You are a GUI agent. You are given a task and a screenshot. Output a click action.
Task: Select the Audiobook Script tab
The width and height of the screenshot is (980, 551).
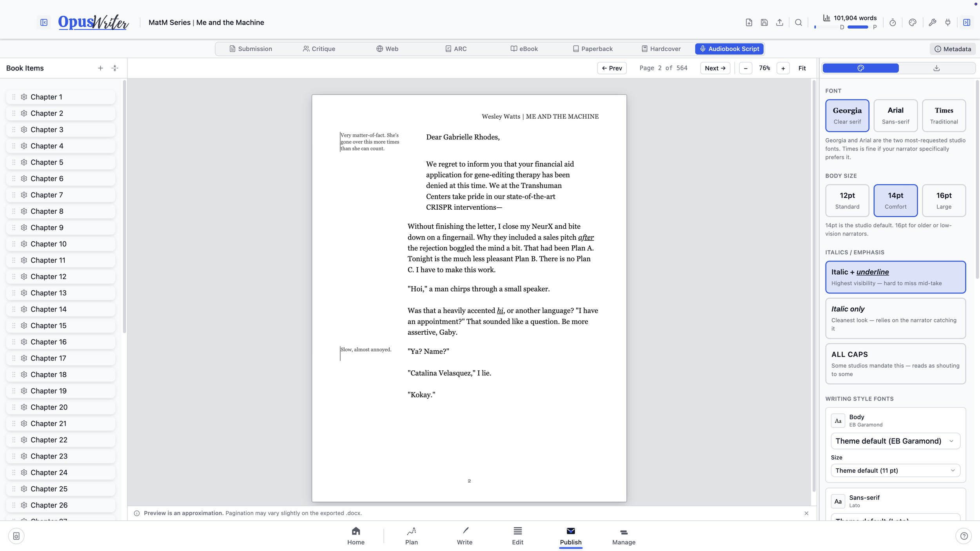point(729,49)
